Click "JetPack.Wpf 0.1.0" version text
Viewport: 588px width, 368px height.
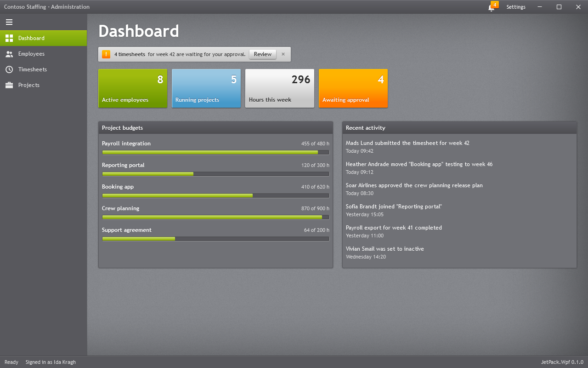(x=562, y=362)
